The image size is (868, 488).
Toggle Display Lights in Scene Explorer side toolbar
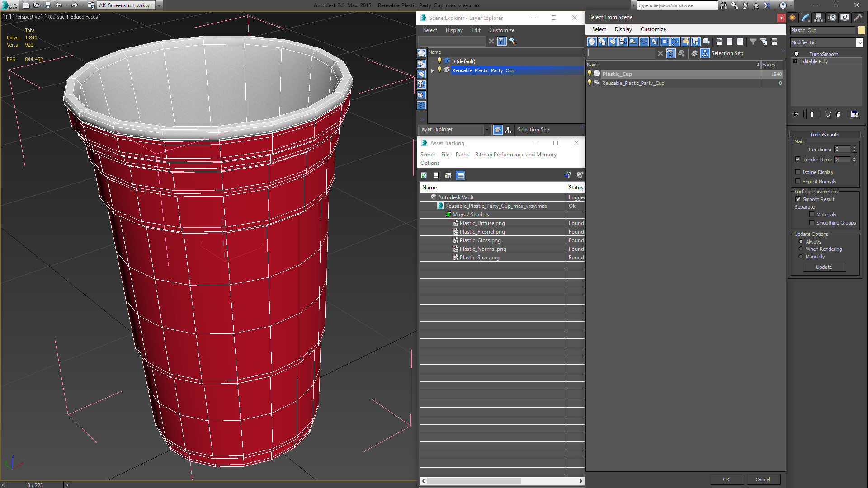(421, 74)
